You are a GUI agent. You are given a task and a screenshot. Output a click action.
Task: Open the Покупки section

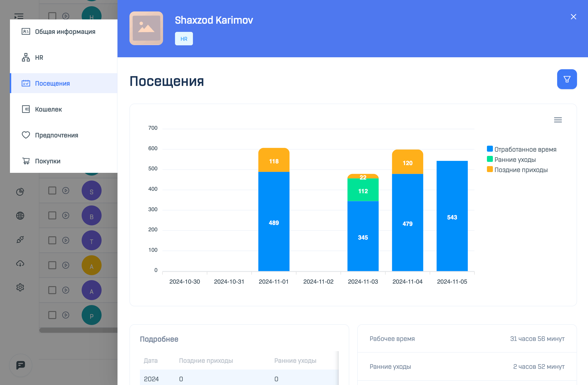[64, 161]
